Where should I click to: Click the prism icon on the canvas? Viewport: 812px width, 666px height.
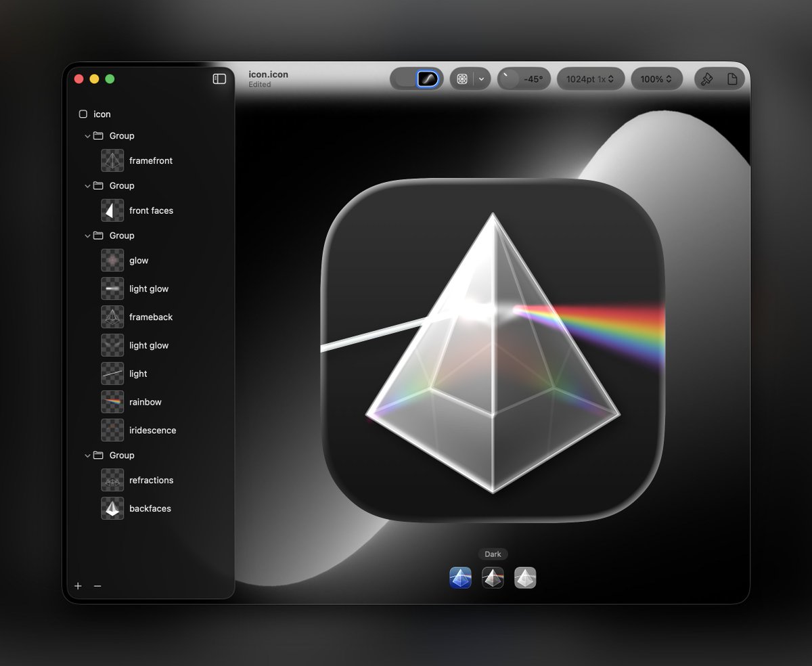coord(493,351)
